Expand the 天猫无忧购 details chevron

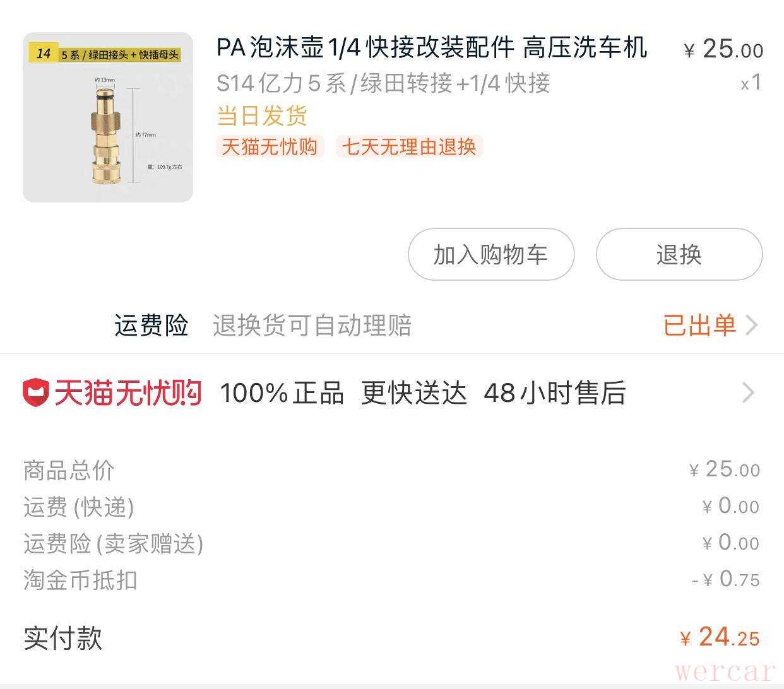pos(749,392)
